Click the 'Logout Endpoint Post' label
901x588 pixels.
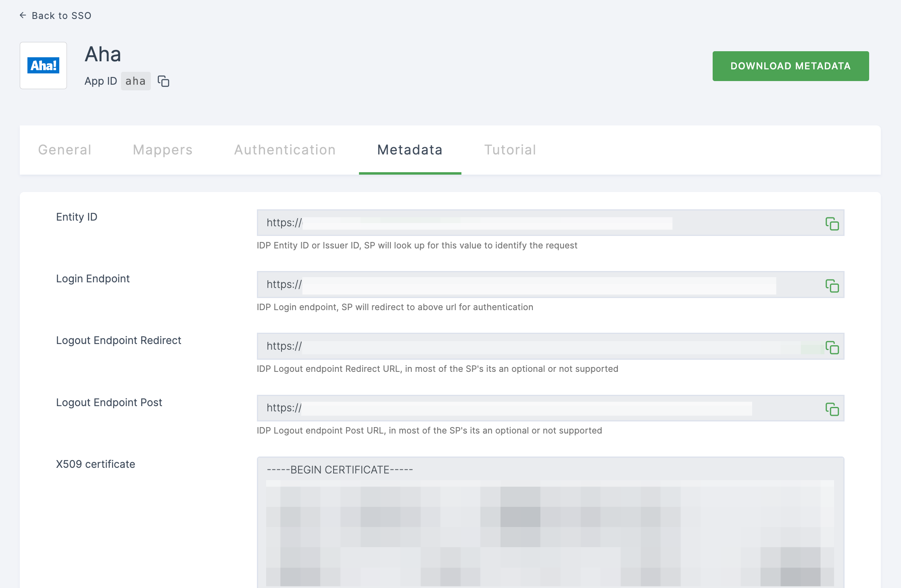tap(109, 402)
